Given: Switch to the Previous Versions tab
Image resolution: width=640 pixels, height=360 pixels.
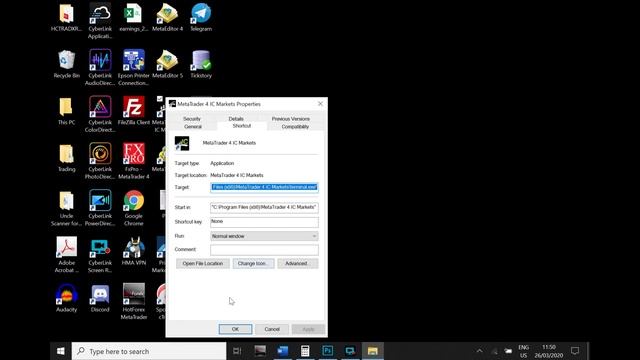Looking at the screenshot, I should point(291,119).
